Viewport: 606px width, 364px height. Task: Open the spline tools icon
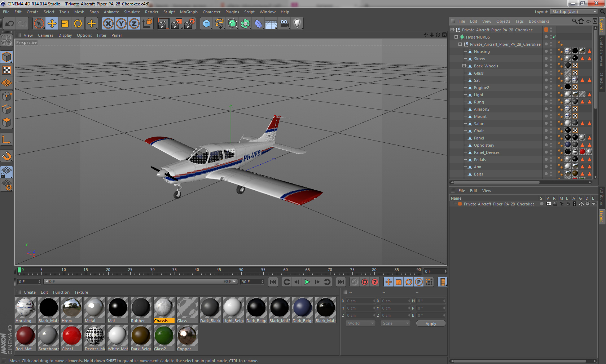tap(219, 24)
